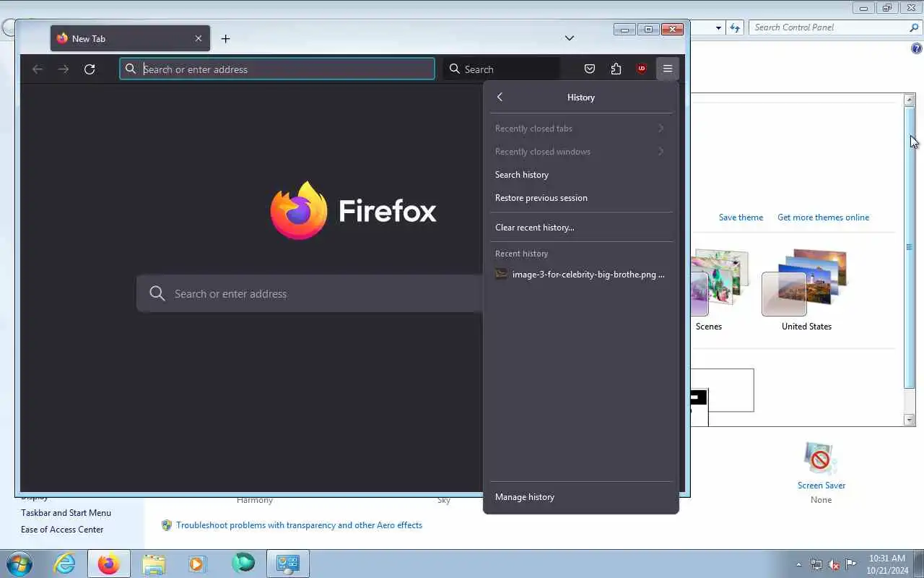
Task: Open the Windows Start menu
Action: tap(19, 564)
